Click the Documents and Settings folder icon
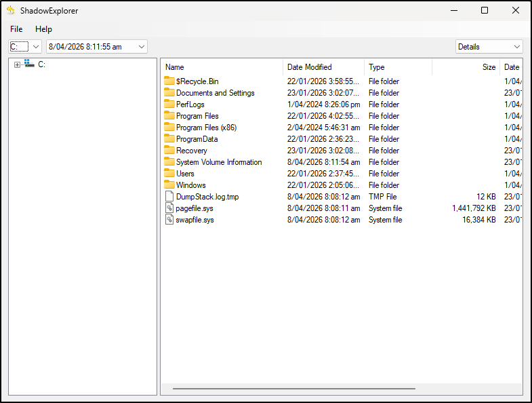This screenshot has width=532, height=403. tap(169, 92)
